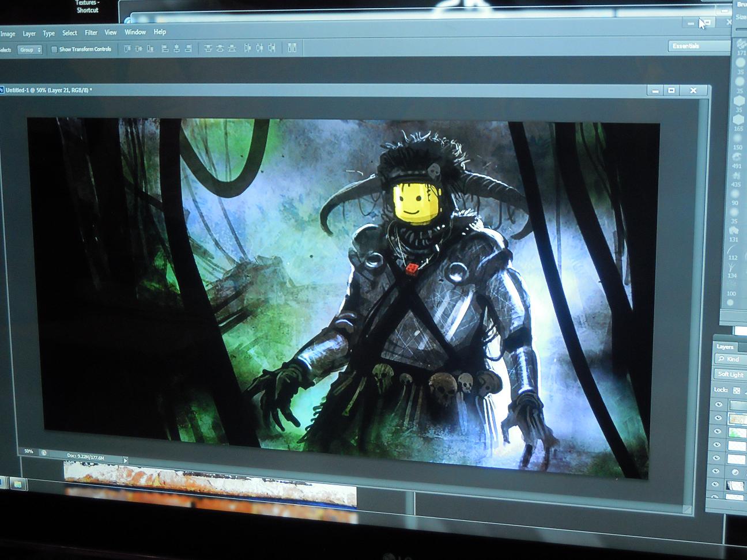Click the Distribute Left Edges icon
Screen dimensions: 747x560
click(x=248, y=49)
